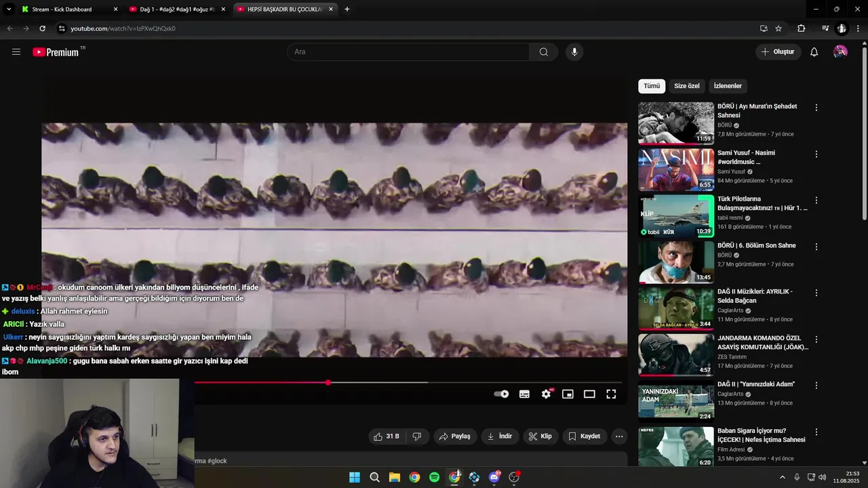This screenshot has width=868, height=488.
Task: Toggle autoplay switch in player
Action: tap(501, 394)
